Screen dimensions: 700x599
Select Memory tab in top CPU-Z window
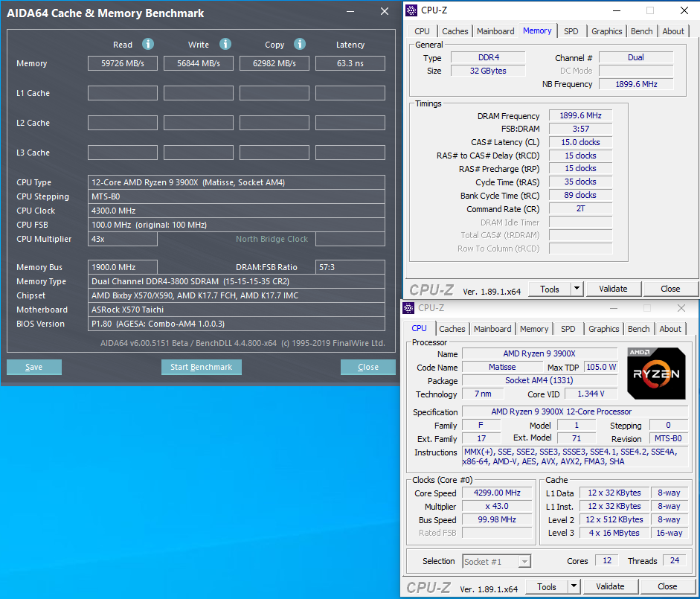click(x=537, y=31)
